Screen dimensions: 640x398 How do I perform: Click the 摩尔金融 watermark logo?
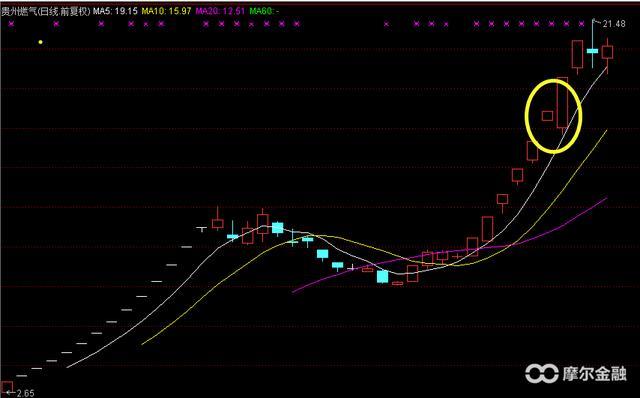[576, 373]
